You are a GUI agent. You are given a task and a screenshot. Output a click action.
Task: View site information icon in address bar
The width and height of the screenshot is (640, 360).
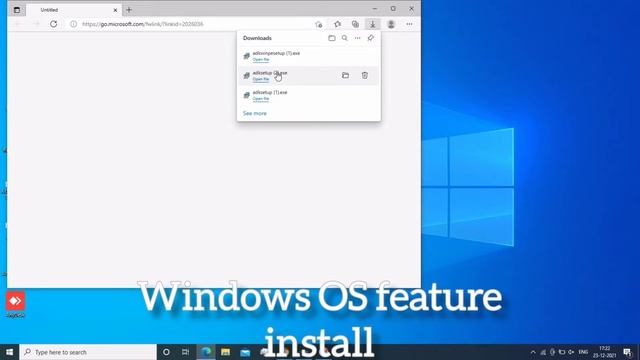[x=73, y=24]
